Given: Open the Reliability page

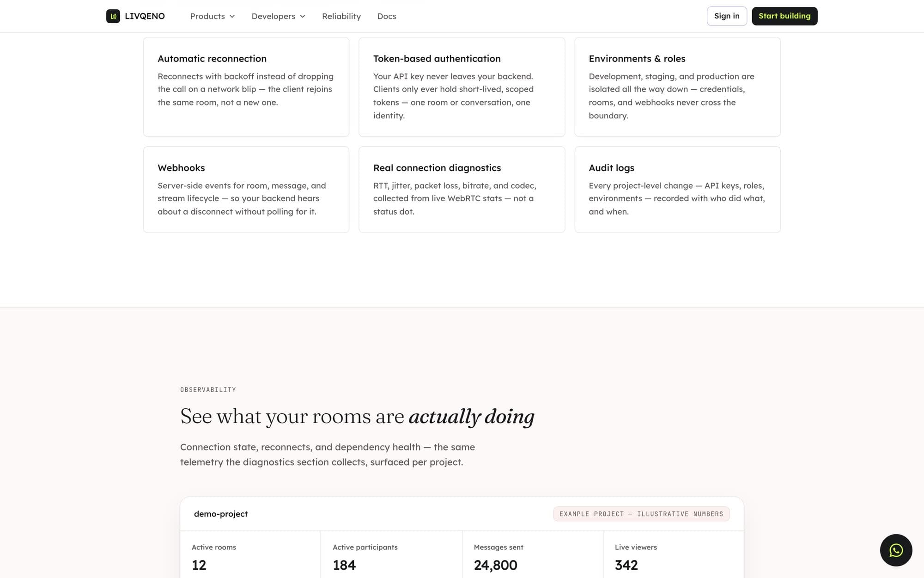Looking at the screenshot, I should [341, 16].
